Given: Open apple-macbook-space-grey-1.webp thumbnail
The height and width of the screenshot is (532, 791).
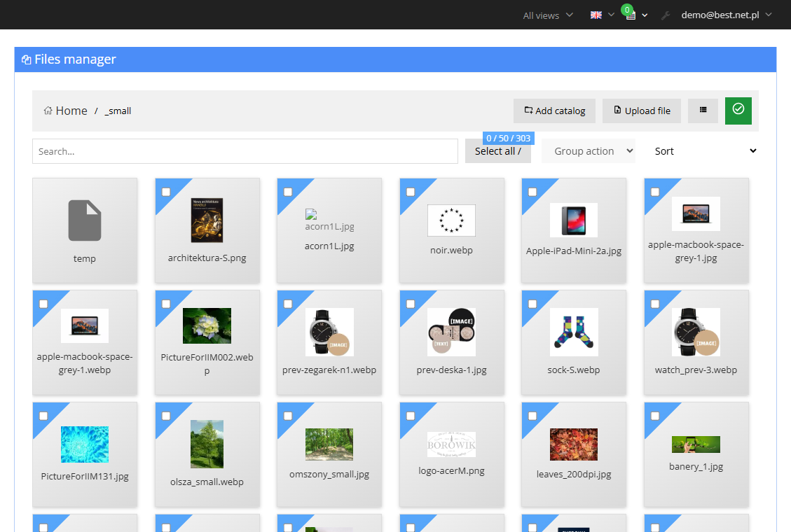Looking at the screenshot, I should pyautogui.click(x=85, y=325).
